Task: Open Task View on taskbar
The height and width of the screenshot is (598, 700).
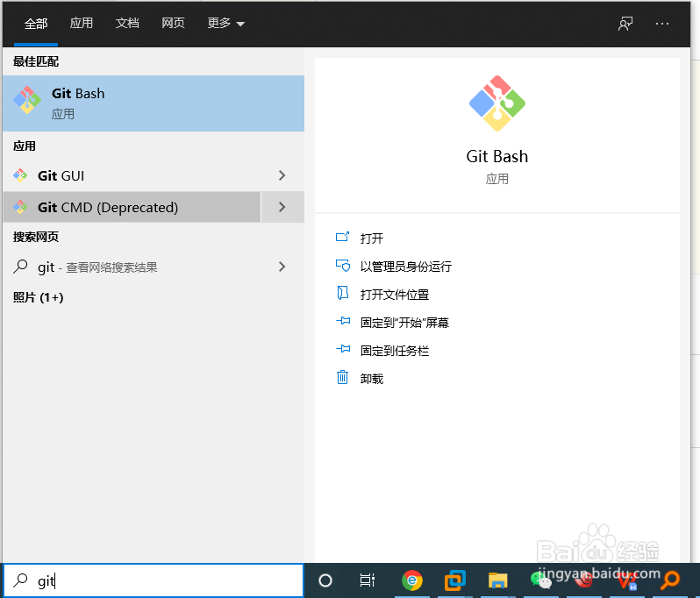Action: click(368, 580)
